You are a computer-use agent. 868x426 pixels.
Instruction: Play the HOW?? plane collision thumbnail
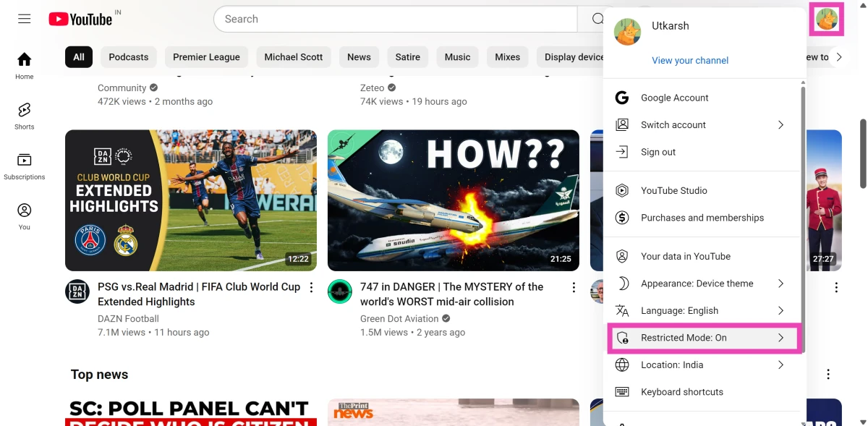pos(454,200)
